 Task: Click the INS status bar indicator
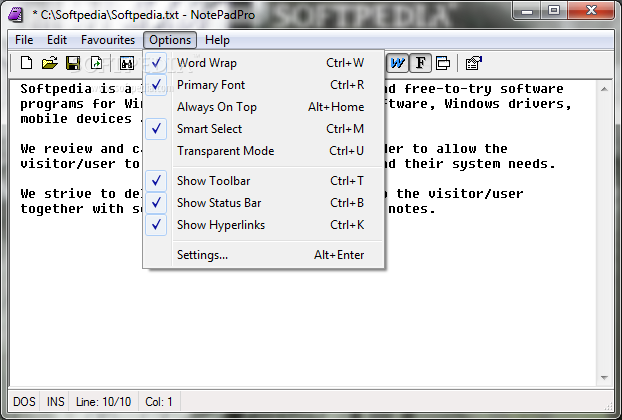tap(56, 402)
